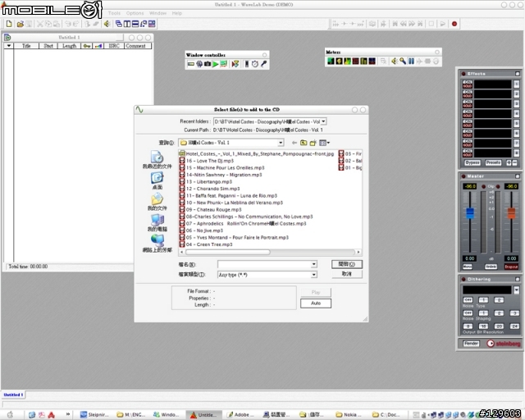
Task: Open the CD list dropdown arrow in Untitled 1
Action: 9,46
